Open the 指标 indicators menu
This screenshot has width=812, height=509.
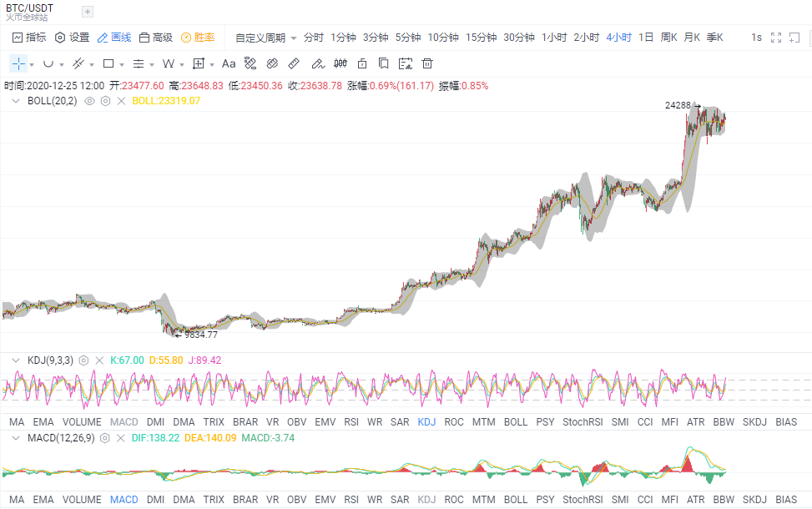pyautogui.click(x=29, y=38)
